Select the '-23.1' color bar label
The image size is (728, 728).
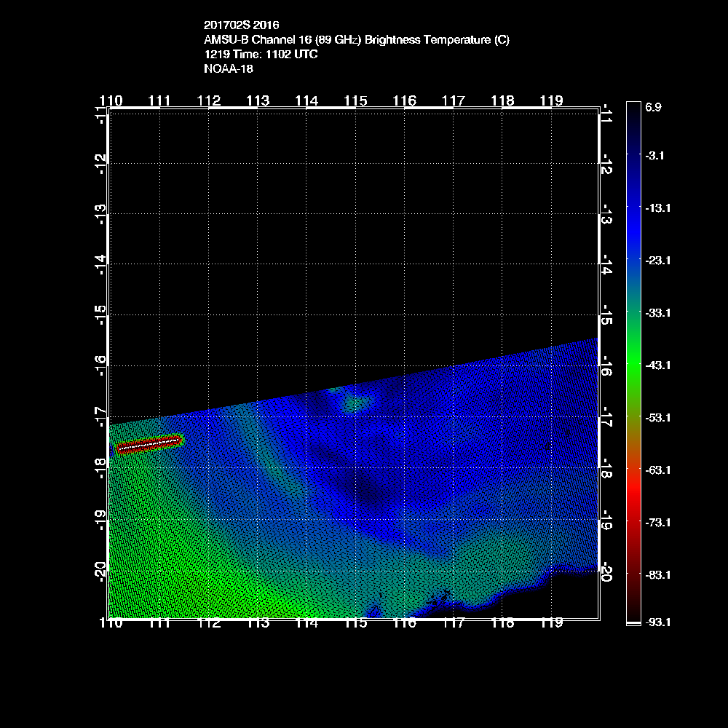pos(658,261)
